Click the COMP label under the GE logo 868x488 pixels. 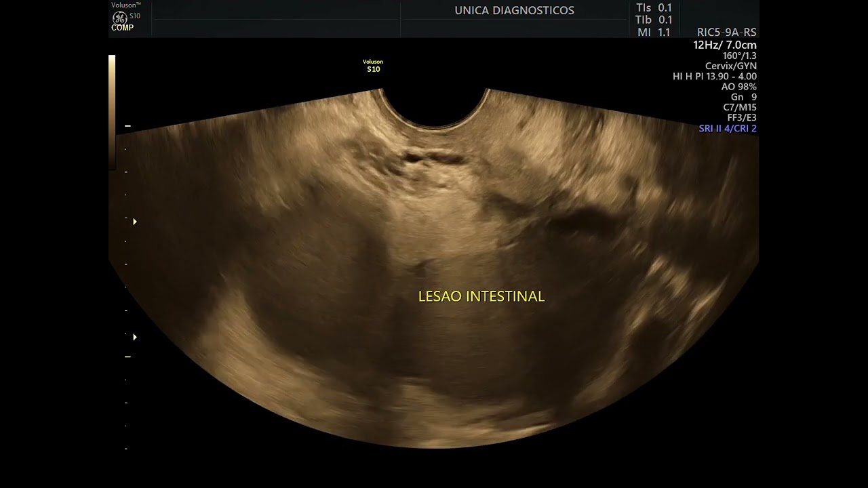pos(123,28)
